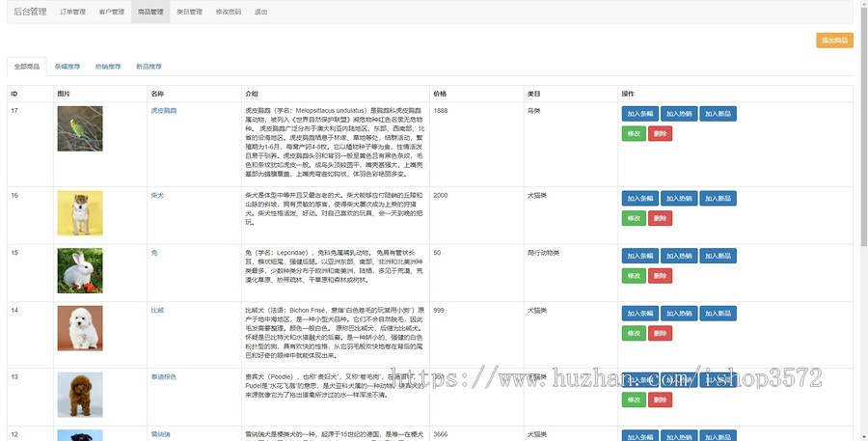Click 加入新品 for 虎皮鹦鹉
The height and width of the screenshot is (441, 868).
[718, 114]
